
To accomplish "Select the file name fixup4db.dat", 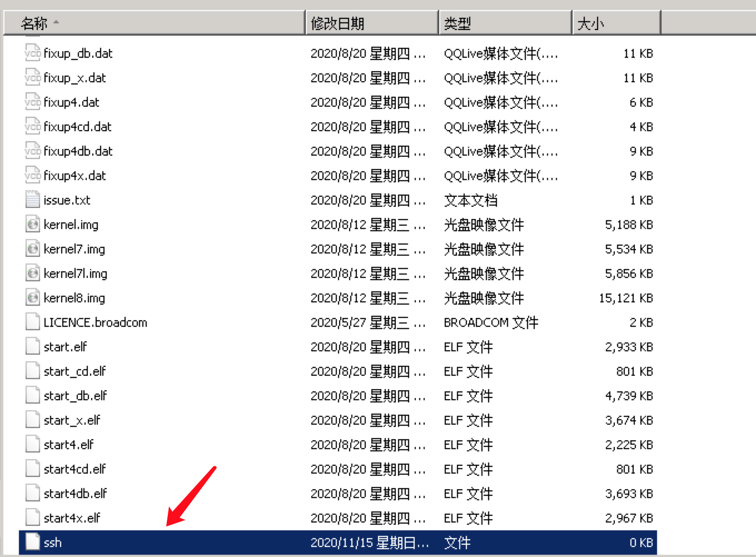I will tap(78, 151).
